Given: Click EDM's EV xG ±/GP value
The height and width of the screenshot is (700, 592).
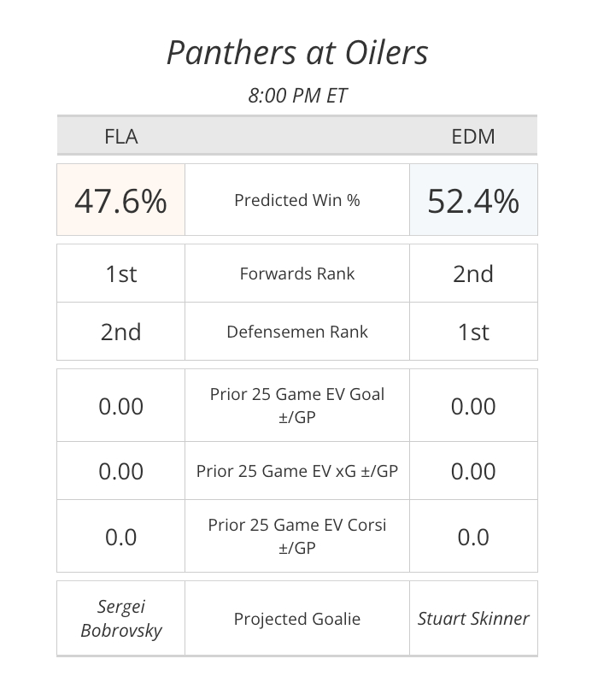Looking at the screenshot, I should coord(472,471).
